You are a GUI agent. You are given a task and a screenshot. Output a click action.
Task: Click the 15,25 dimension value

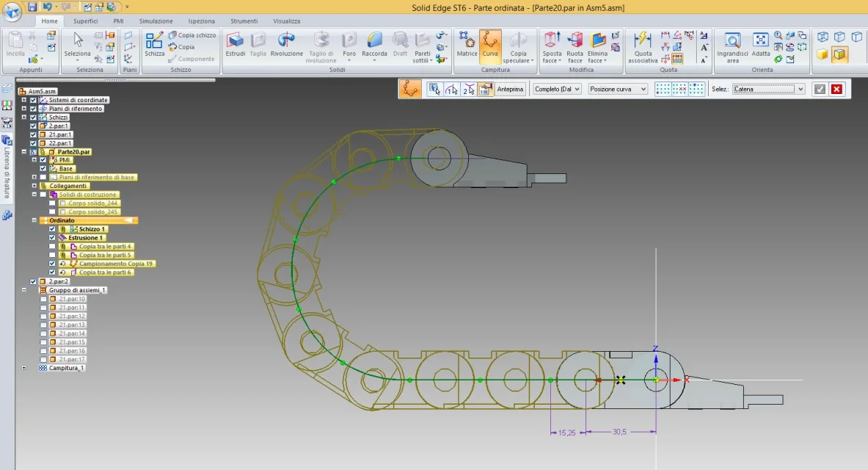tap(567, 433)
